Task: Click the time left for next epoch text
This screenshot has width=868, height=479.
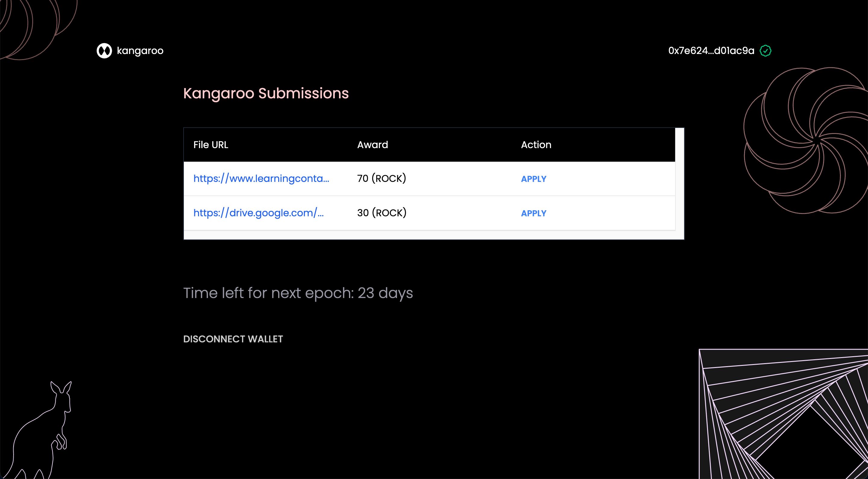Action: coord(298,293)
